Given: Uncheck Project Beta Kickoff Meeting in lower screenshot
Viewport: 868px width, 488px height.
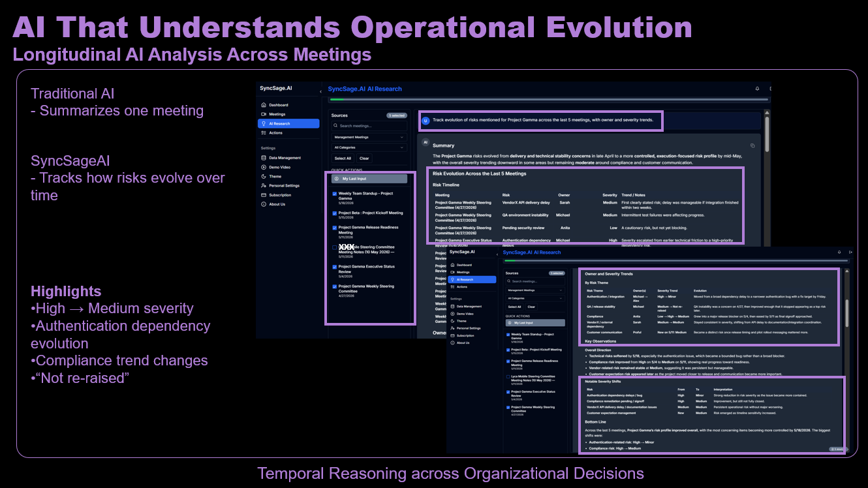Looking at the screenshot, I should 508,349.
